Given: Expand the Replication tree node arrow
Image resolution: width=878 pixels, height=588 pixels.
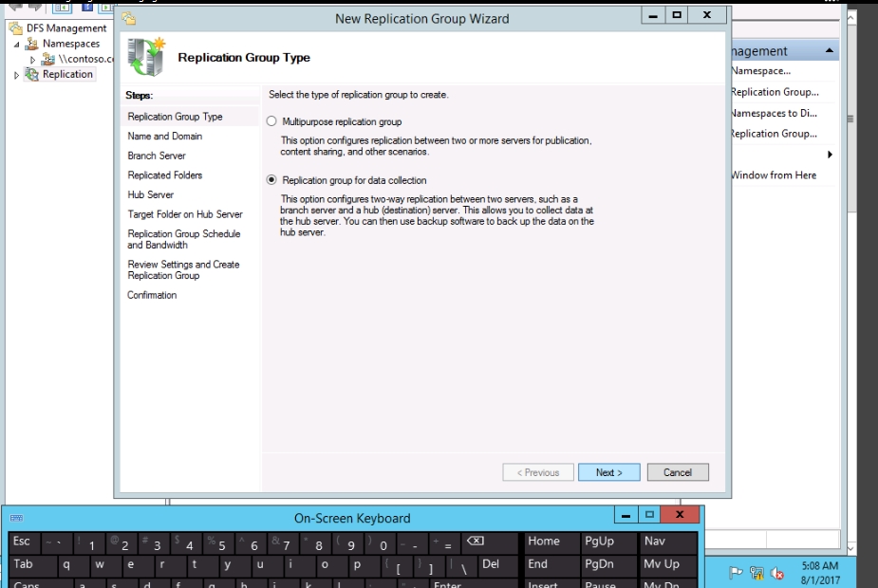Looking at the screenshot, I should click(x=16, y=75).
